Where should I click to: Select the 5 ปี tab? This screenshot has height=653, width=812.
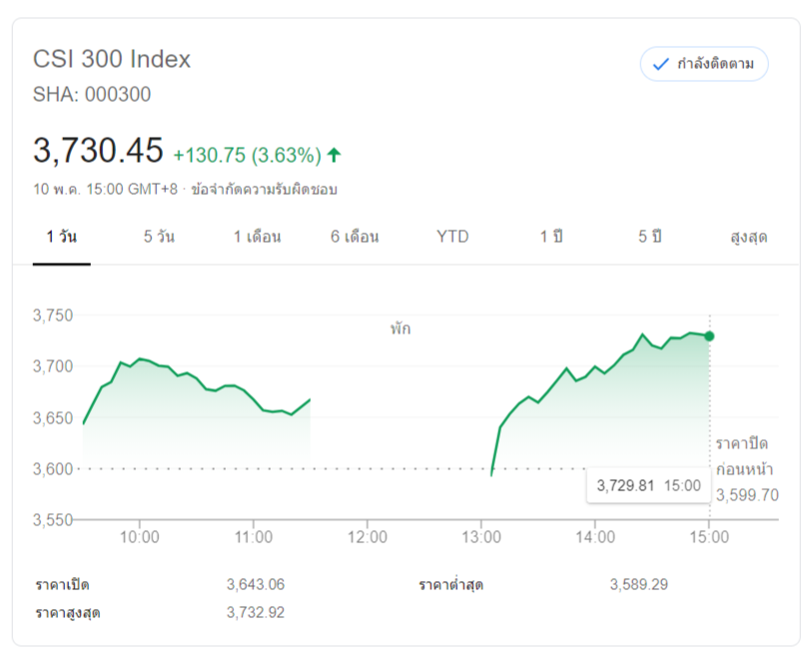point(650,237)
